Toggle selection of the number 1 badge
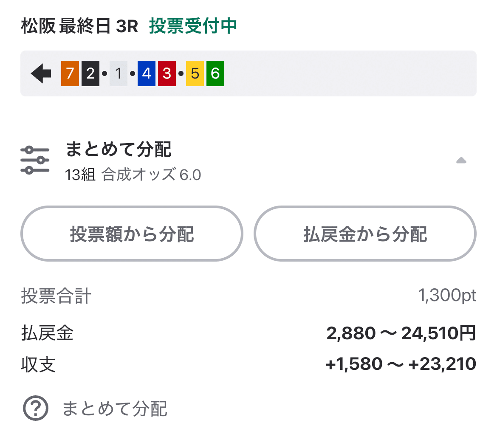 [118, 73]
